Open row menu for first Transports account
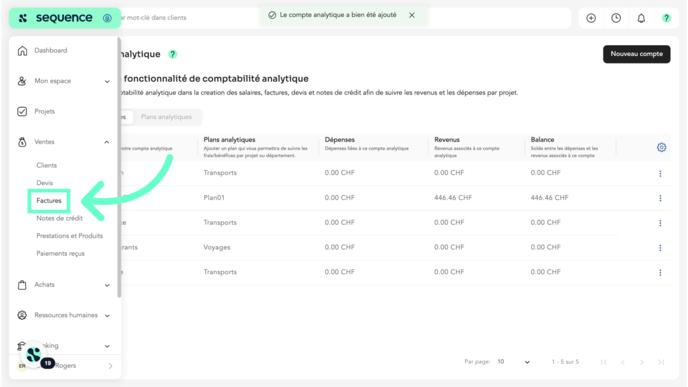 click(660, 174)
